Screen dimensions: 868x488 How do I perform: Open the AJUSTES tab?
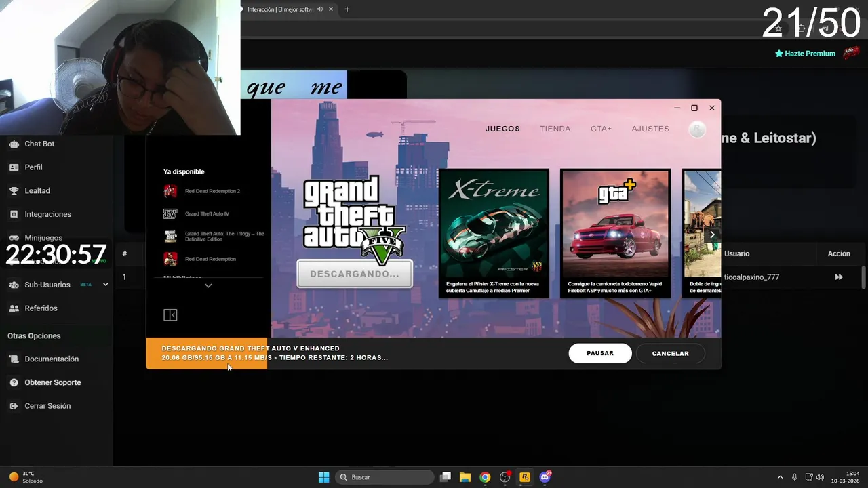pyautogui.click(x=650, y=129)
